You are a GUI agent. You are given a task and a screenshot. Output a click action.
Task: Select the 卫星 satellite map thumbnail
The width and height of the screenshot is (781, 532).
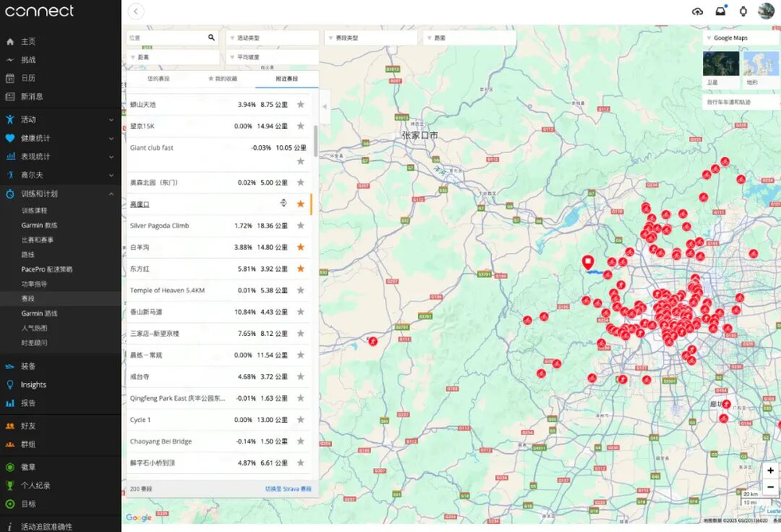click(720, 67)
